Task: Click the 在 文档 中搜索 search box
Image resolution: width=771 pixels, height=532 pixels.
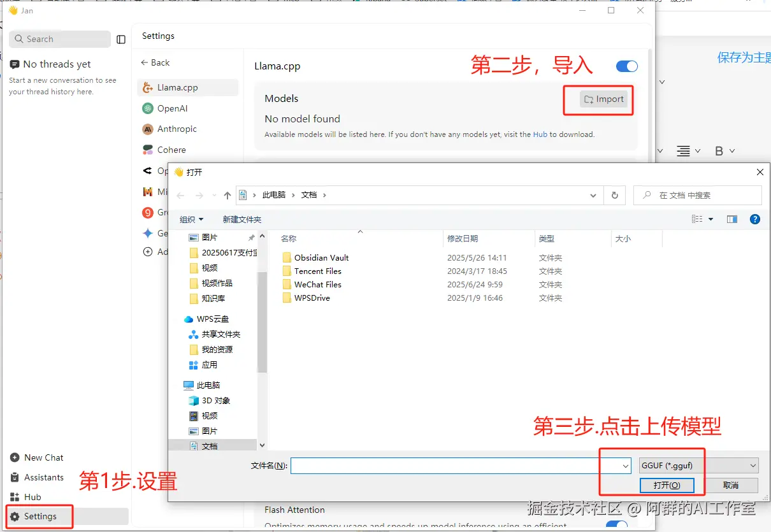Action: (698, 195)
